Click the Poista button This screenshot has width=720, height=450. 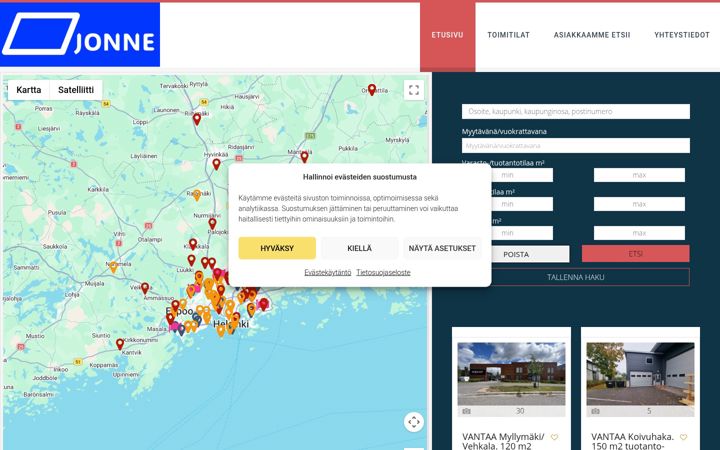click(x=516, y=254)
